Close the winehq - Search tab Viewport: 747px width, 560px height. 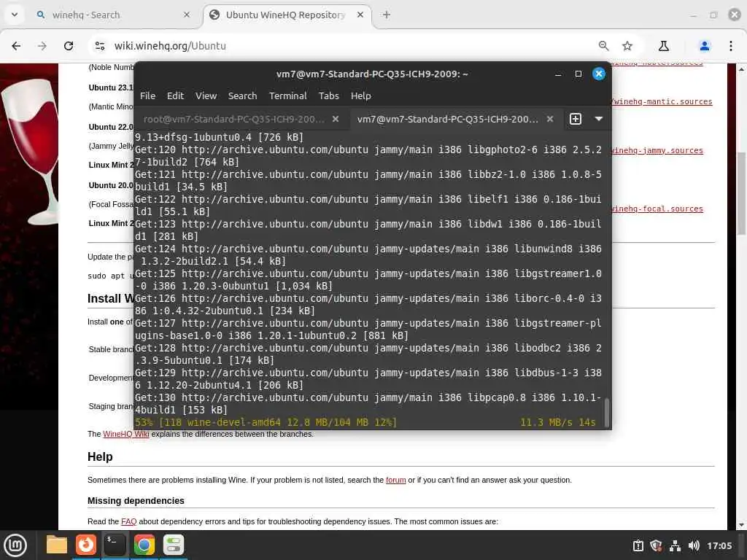pos(187,15)
